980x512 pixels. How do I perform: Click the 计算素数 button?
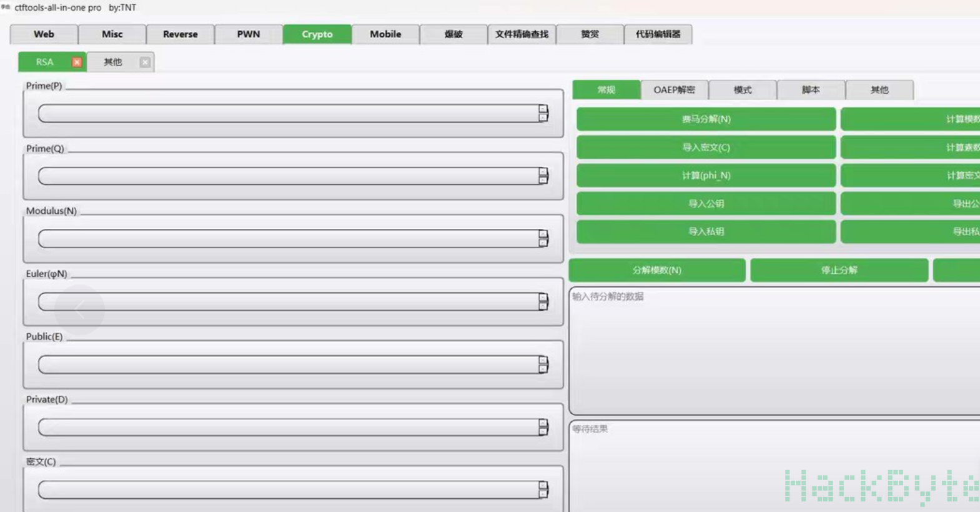click(x=911, y=148)
